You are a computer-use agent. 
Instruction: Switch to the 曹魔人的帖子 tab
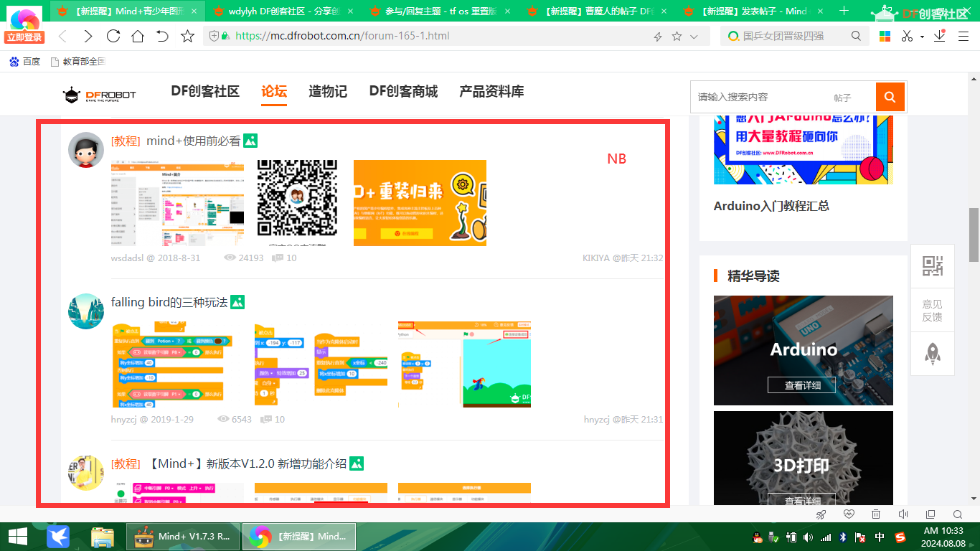click(x=596, y=11)
